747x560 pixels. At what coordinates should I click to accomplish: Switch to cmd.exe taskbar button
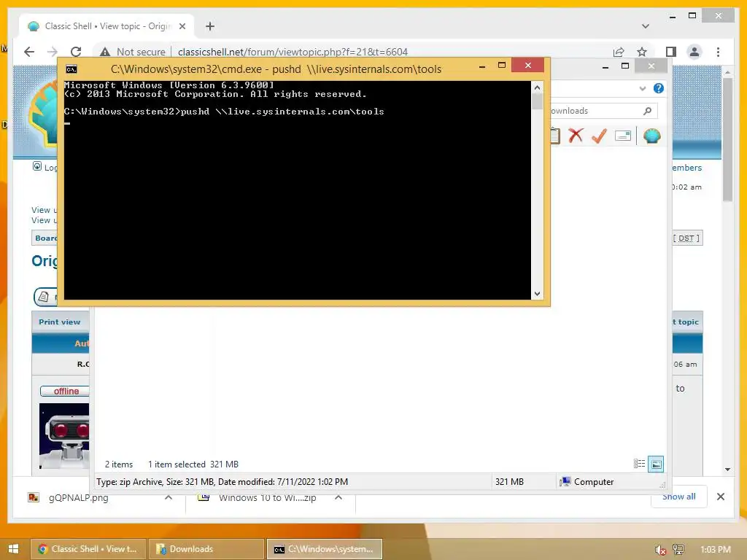(x=324, y=549)
